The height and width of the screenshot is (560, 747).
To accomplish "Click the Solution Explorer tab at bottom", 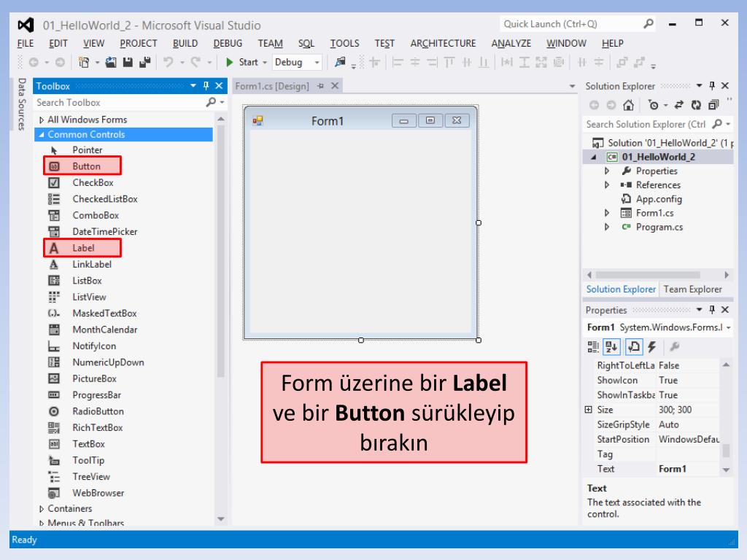I will click(621, 289).
